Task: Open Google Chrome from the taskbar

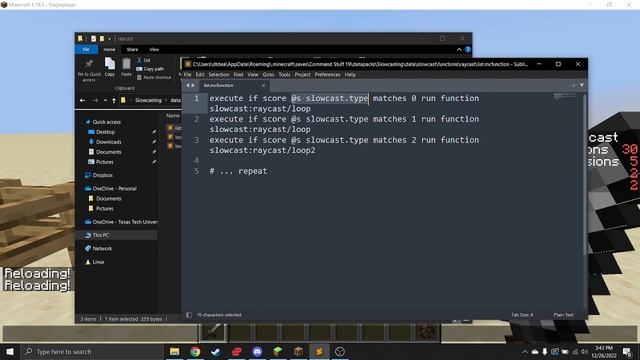Action: pos(195,351)
